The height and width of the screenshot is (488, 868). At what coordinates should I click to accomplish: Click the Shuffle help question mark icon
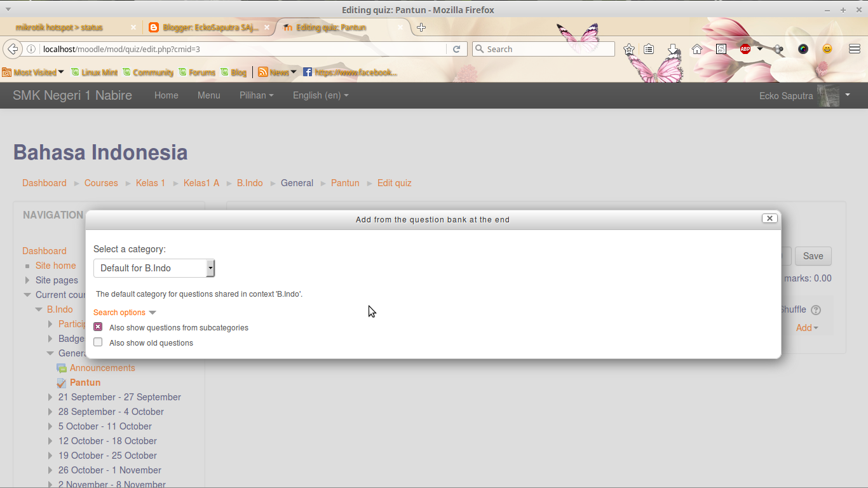point(816,310)
